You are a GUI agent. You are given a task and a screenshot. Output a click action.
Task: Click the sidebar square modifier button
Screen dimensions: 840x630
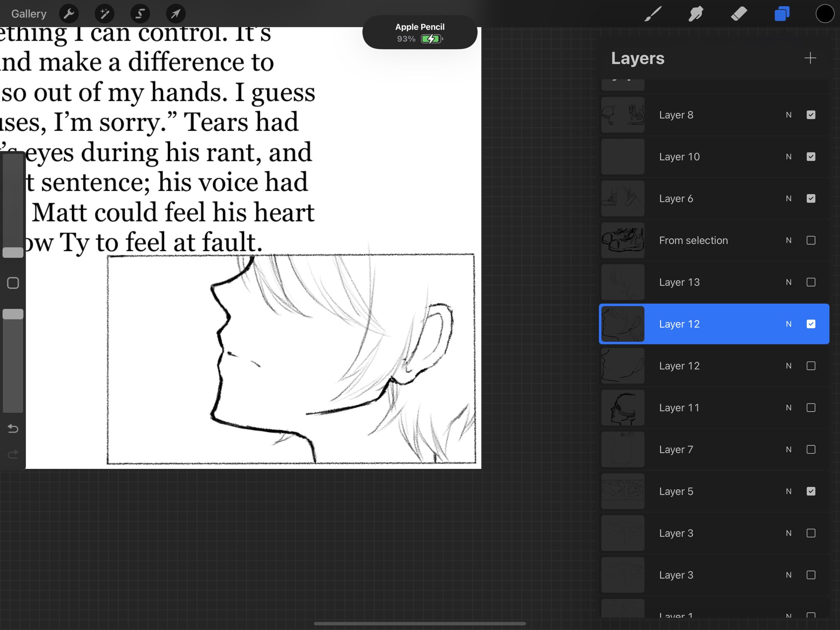click(13, 283)
